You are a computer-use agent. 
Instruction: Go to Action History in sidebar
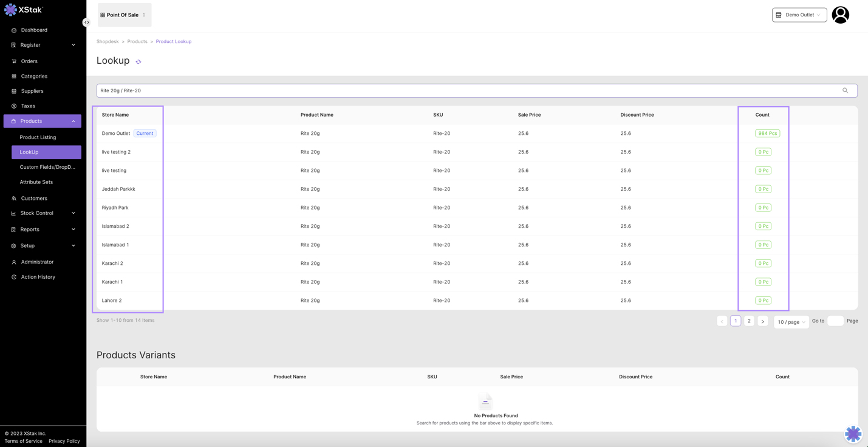38,277
